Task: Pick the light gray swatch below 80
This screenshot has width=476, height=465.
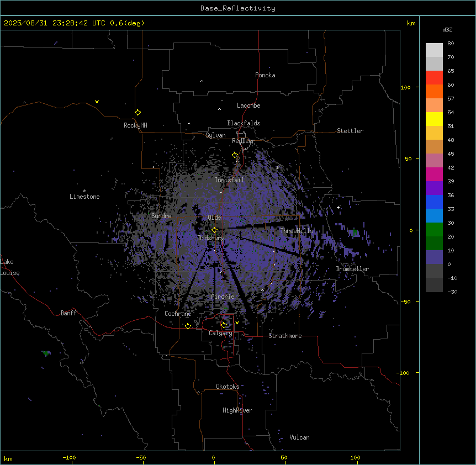Action: click(x=434, y=50)
